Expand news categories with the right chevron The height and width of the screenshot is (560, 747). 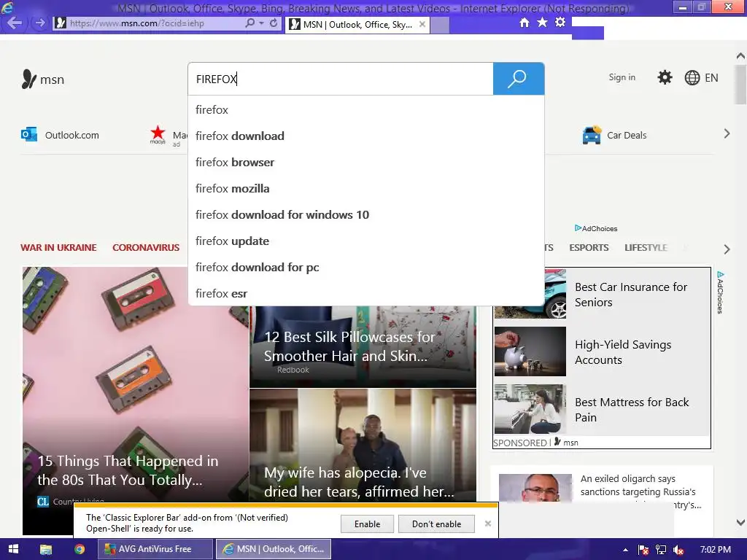[727, 249]
